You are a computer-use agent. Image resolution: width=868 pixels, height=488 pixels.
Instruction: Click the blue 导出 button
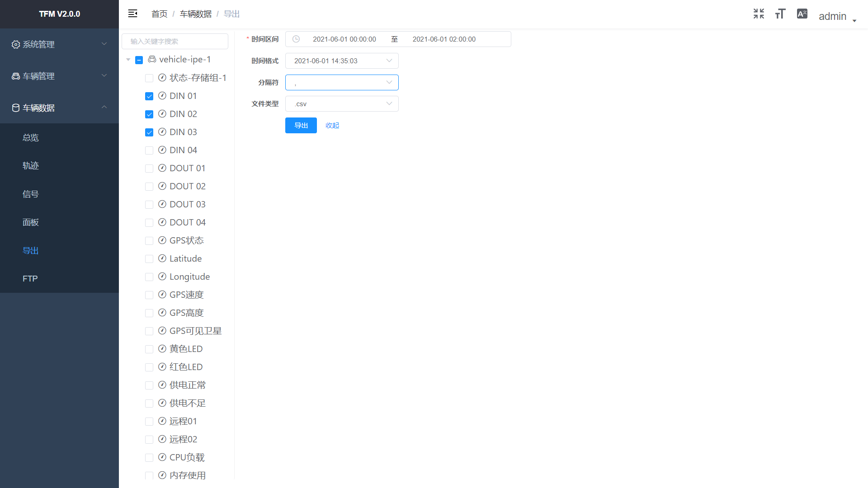pos(301,125)
